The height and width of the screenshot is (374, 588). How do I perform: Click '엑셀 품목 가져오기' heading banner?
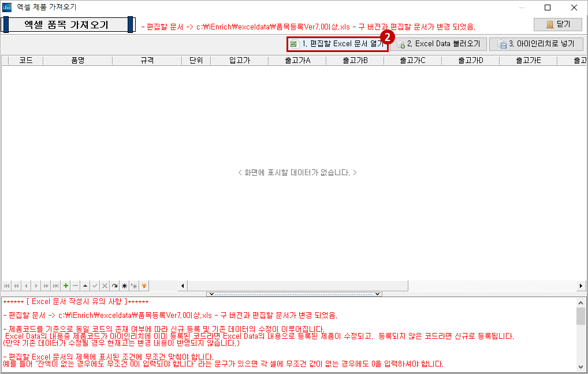coord(68,25)
